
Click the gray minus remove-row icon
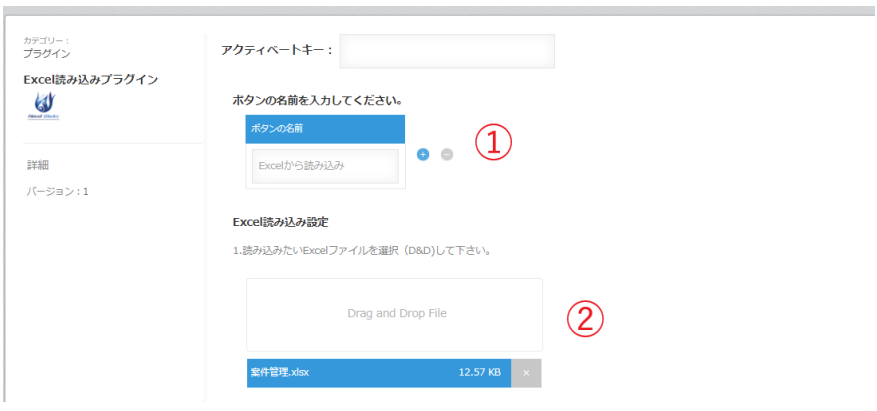(x=447, y=155)
